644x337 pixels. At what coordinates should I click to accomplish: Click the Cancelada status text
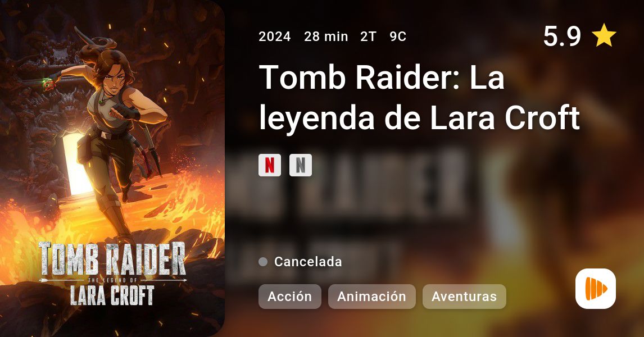308,262
